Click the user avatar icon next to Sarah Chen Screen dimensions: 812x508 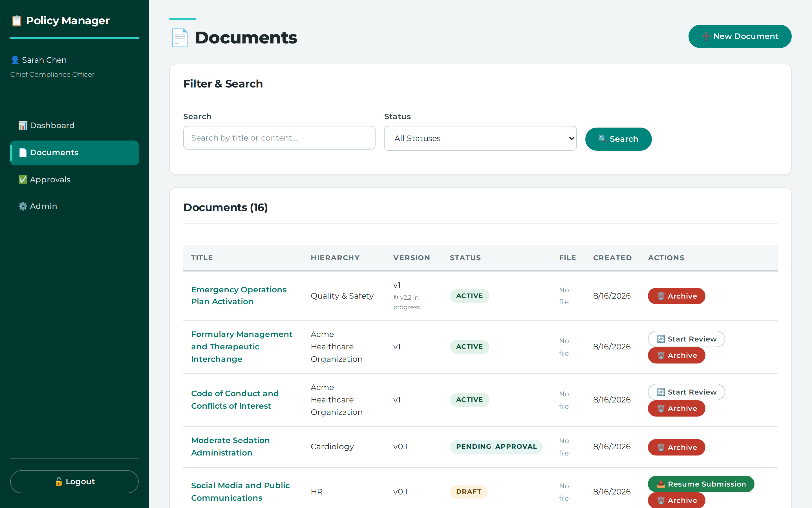(x=15, y=60)
